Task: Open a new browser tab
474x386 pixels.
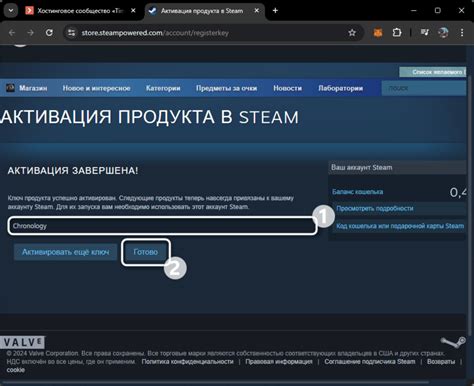Action: coord(275,11)
